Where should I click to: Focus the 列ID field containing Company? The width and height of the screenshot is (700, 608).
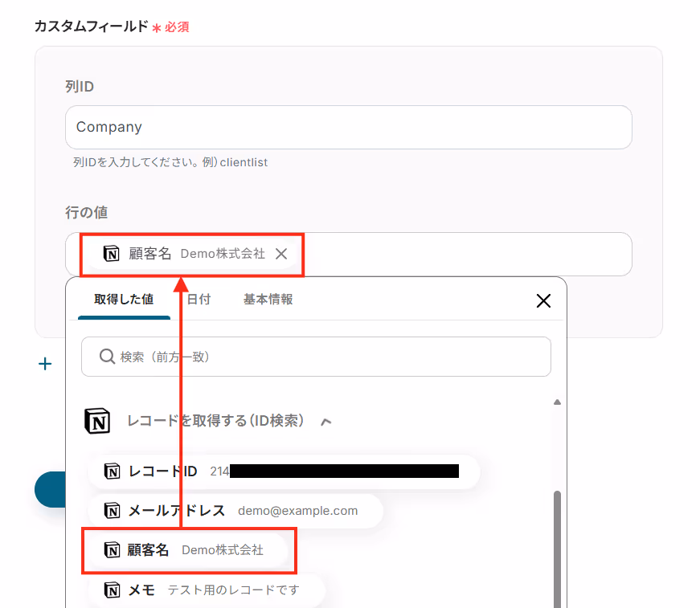click(348, 128)
